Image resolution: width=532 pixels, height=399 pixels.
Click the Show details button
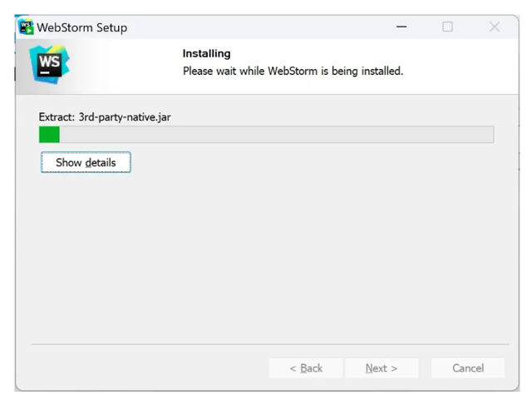[86, 162]
